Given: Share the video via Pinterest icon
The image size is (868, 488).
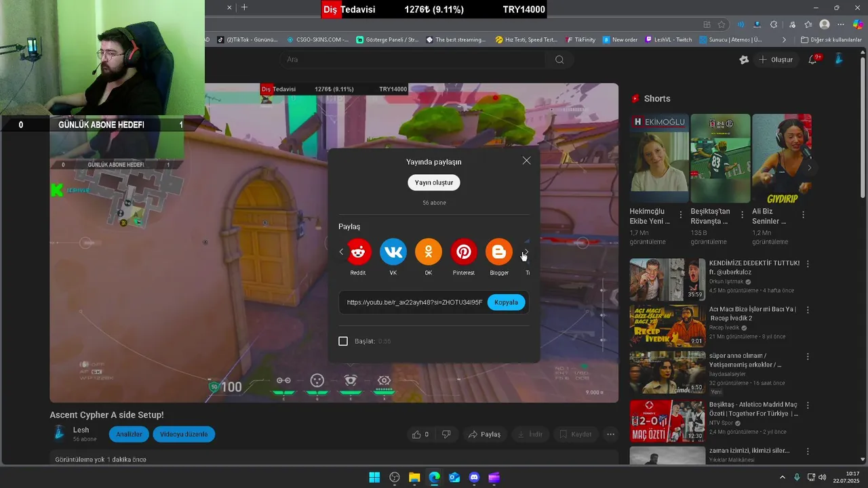Looking at the screenshot, I should (464, 252).
